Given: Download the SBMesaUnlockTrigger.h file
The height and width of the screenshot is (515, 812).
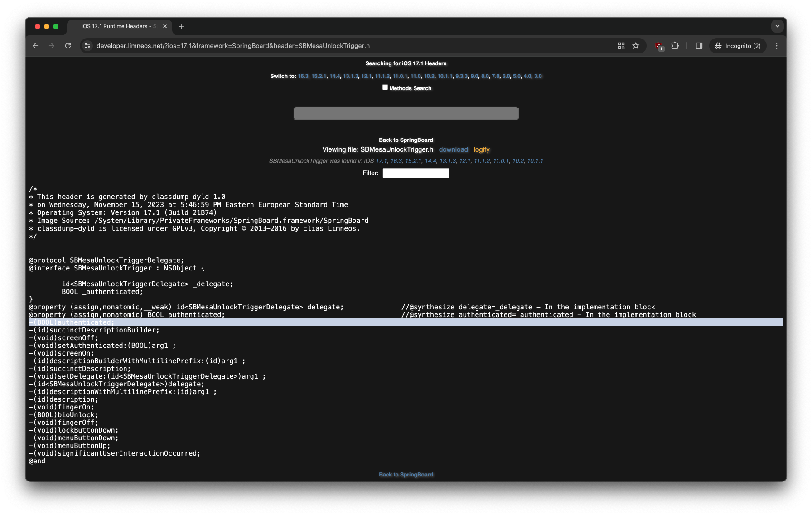Looking at the screenshot, I should tap(454, 149).
